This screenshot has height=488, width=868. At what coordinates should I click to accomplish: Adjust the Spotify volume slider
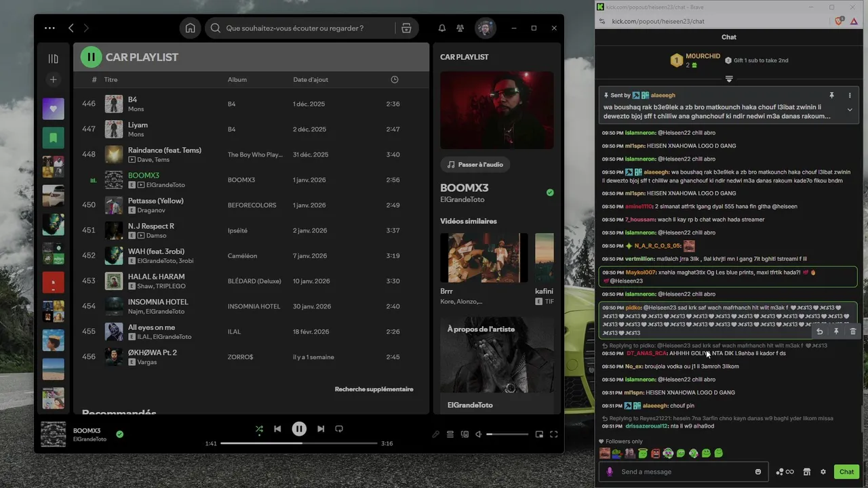pyautogui.click(x=507, y=434)
